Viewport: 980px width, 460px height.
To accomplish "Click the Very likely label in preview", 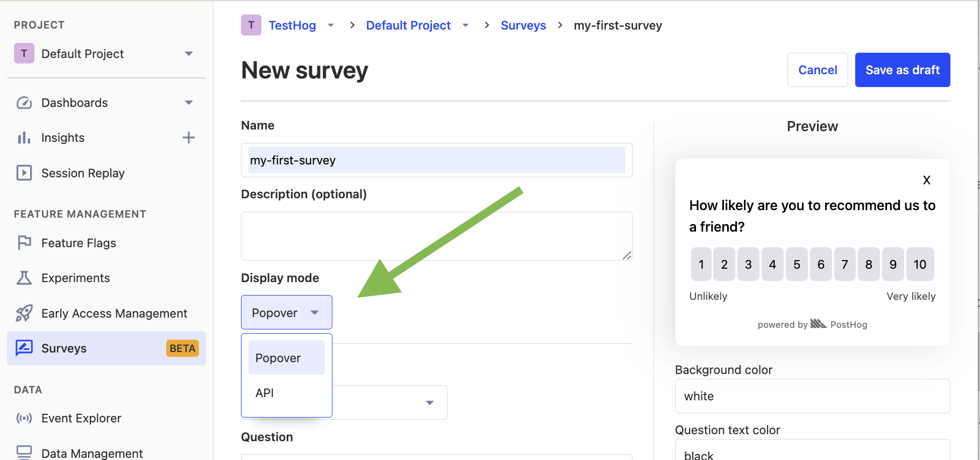I will 911,296.
